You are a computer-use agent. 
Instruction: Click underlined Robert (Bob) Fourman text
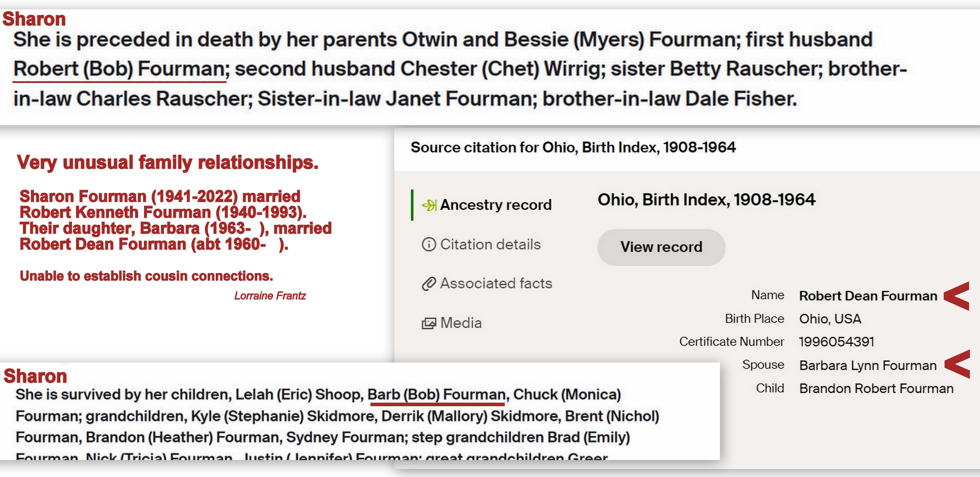(119, 70)
